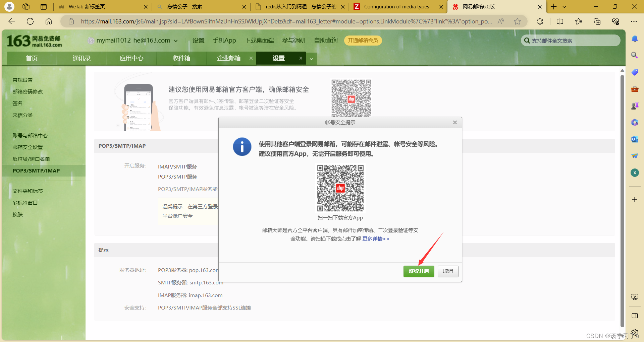Viewport: 644px width, 342px height.
Task: Click the 开通邮箱会员 button
Action: (363, 41)
